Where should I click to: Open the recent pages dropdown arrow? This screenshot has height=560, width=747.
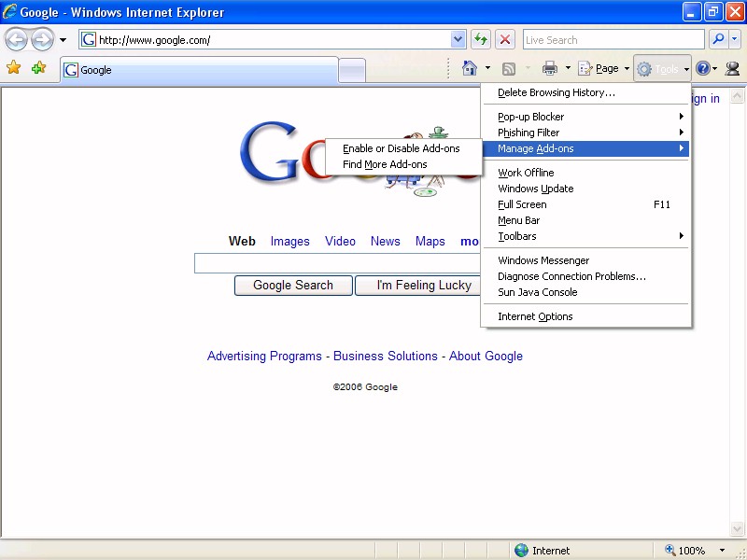(x=63, y=40)
